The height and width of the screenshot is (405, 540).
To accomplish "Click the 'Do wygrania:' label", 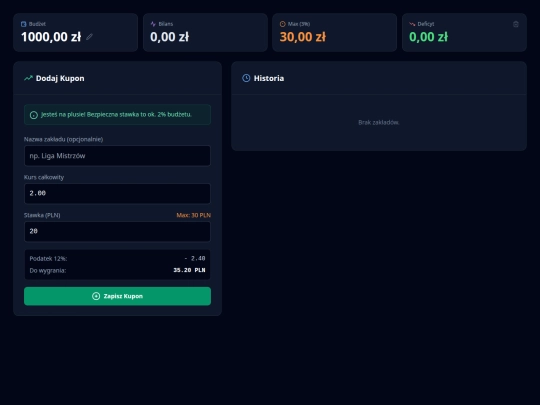I will (x=48, y=270).
